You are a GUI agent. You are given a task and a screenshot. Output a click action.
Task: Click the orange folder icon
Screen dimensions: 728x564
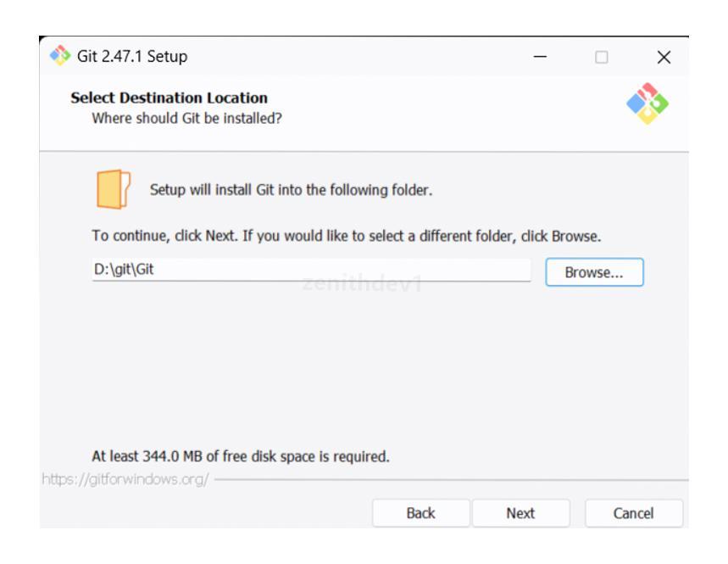click(114, 189)
